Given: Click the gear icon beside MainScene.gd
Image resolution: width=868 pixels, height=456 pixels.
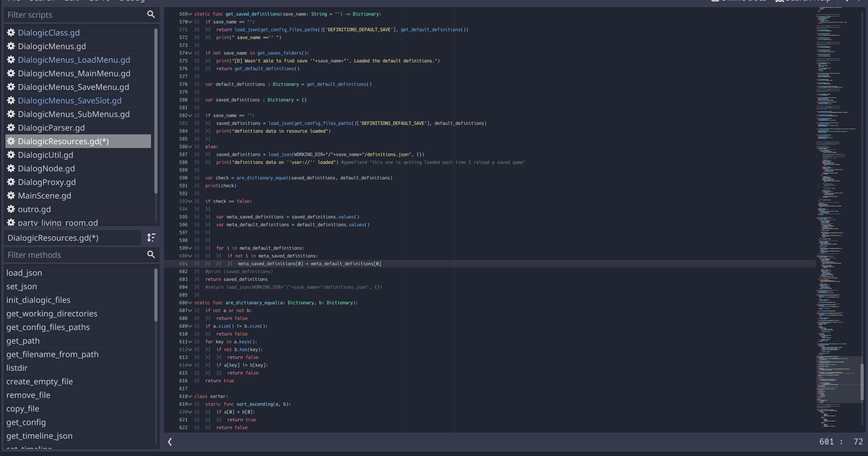Looking at the screenshot, I should tap(11, 196).
